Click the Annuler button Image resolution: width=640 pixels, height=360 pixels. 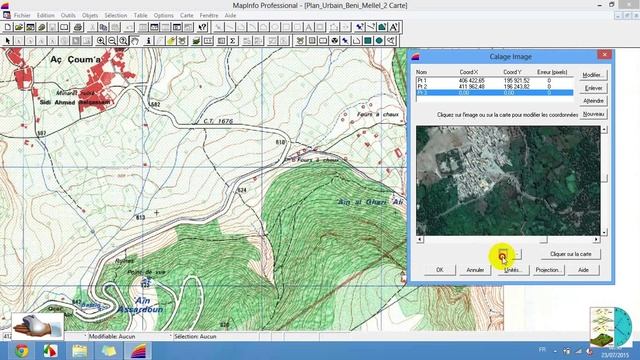coord(475,270)
